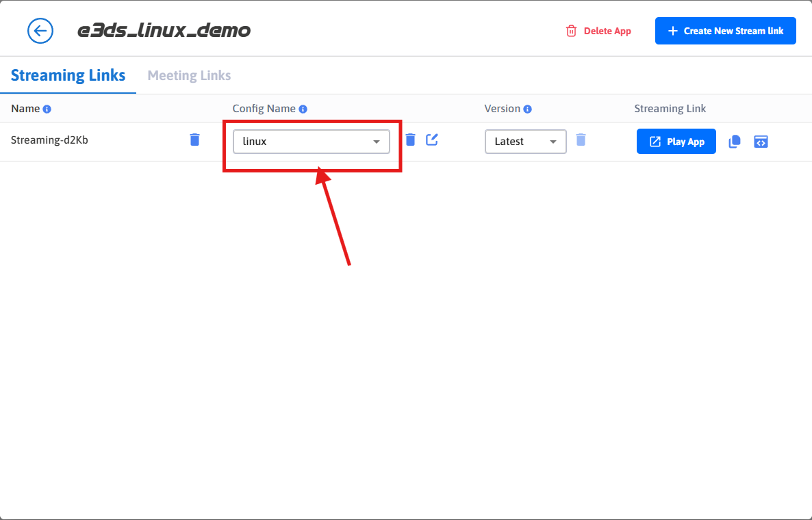Go back using the circled arrow icon

(x=40, y=31)
